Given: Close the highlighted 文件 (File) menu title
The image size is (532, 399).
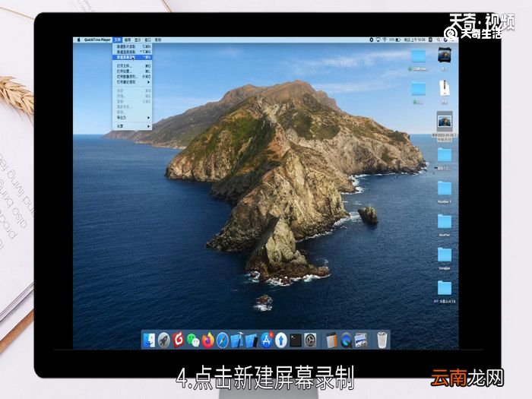Looking at the screenshot, I should coord(117,40).
